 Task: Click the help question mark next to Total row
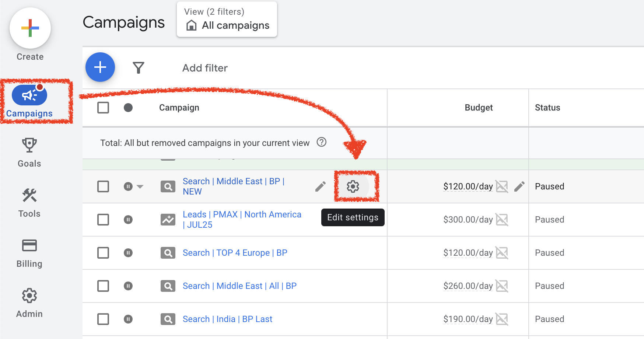pyautogui.click(x=321, y=143)
